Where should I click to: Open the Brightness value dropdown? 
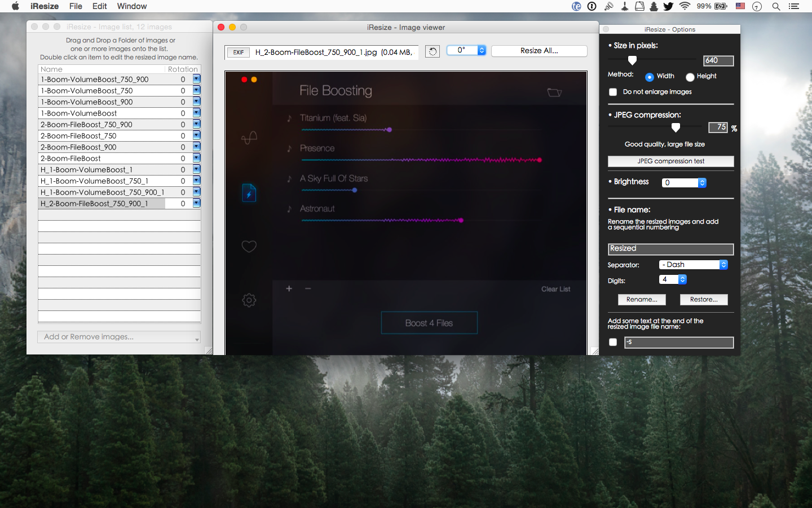point(684,183)
